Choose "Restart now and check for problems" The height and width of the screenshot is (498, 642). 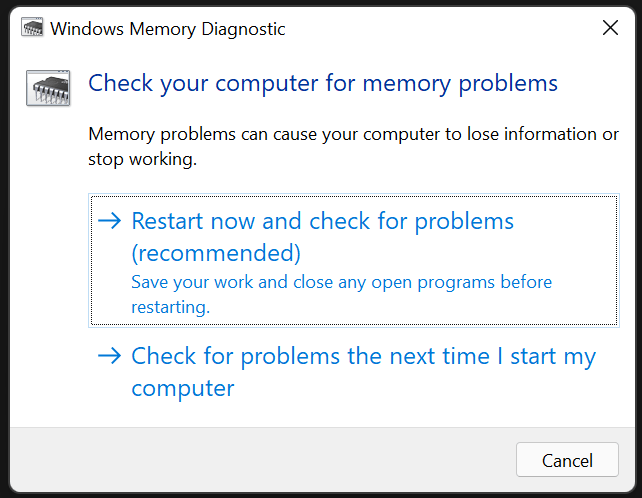click(x=322, y=221)
